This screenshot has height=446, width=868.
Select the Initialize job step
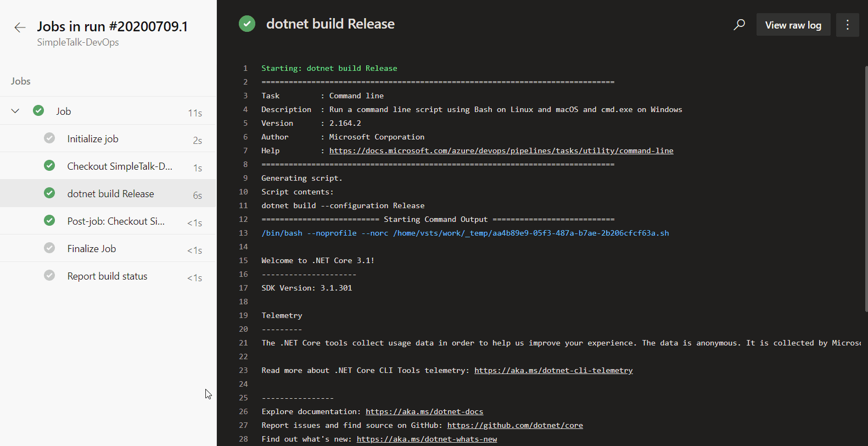pos(108,138)
